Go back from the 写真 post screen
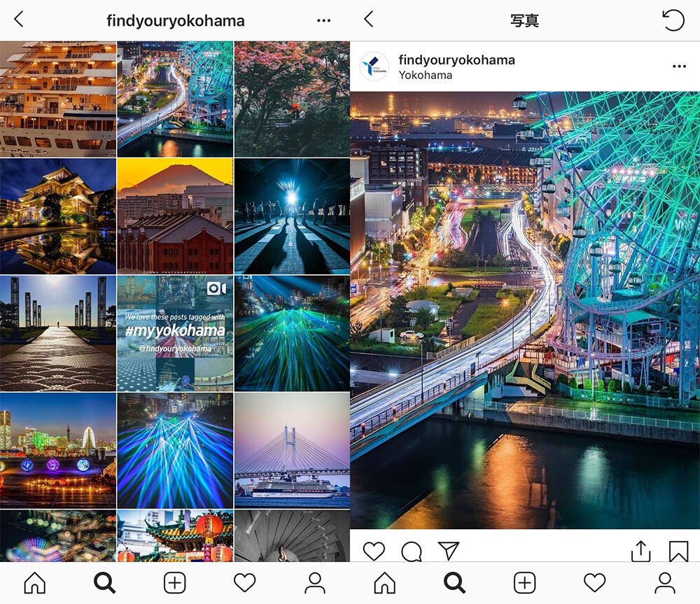This screenshot has height=604, width=700. tap(368, 19)
